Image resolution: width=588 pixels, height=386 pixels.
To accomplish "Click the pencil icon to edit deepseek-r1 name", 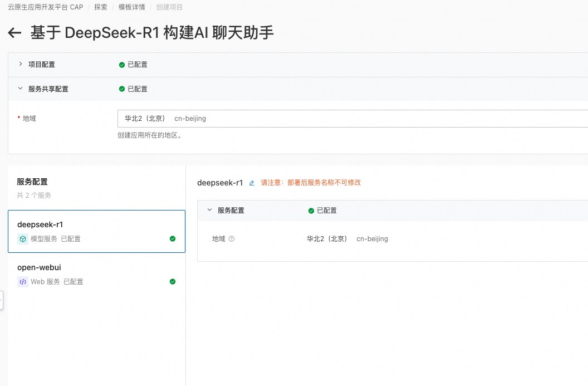I will point(252,183).
